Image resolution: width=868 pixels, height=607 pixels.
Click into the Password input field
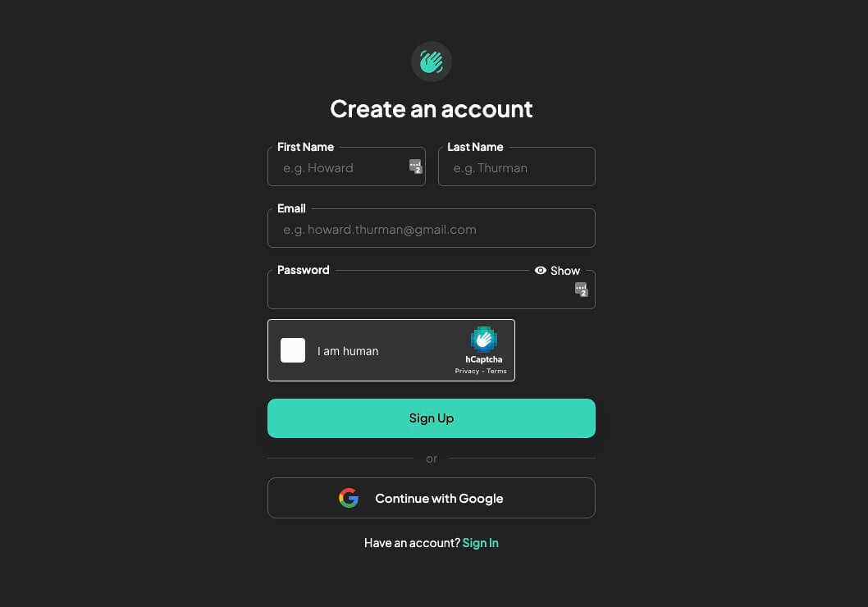432,290
